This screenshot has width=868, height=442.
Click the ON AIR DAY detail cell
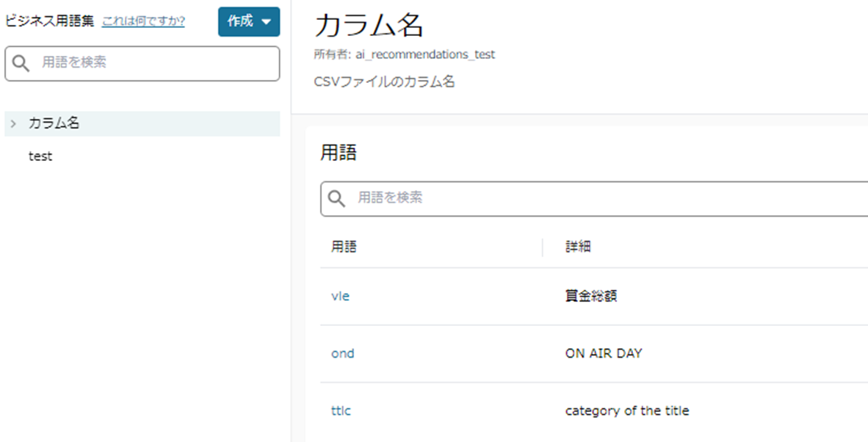[604, 353]
